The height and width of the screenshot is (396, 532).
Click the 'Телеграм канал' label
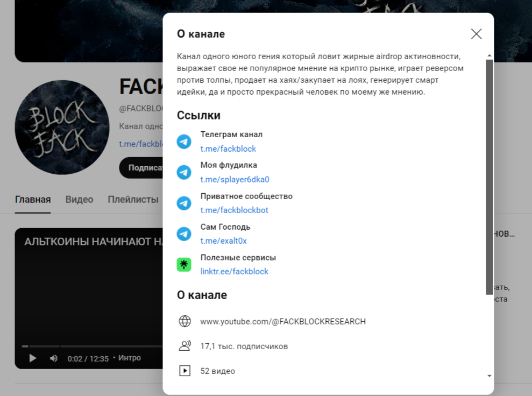coord(231,135)
